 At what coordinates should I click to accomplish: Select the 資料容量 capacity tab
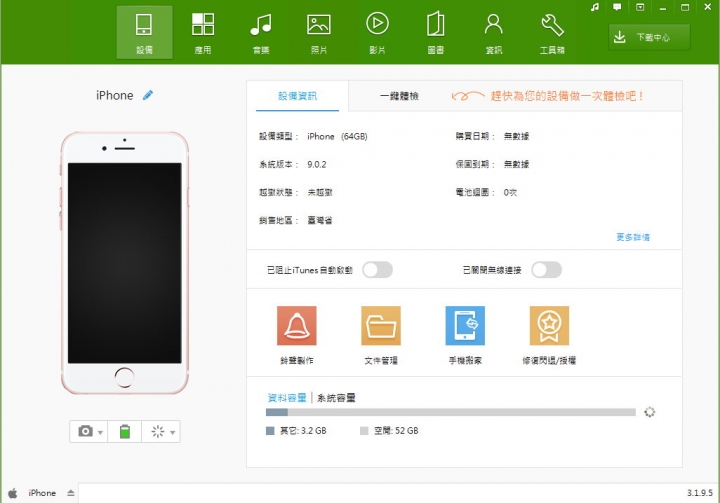click(x=287, y=397)
